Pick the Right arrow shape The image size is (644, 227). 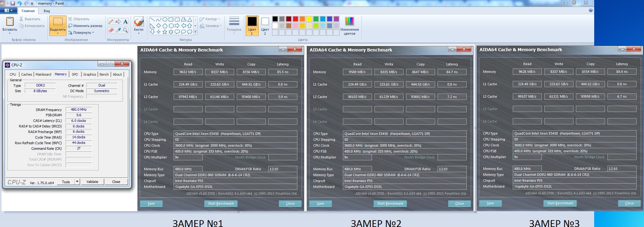(177, 26)
